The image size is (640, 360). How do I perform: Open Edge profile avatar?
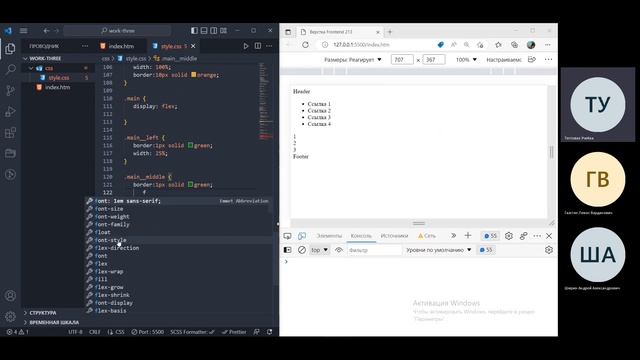531,45
